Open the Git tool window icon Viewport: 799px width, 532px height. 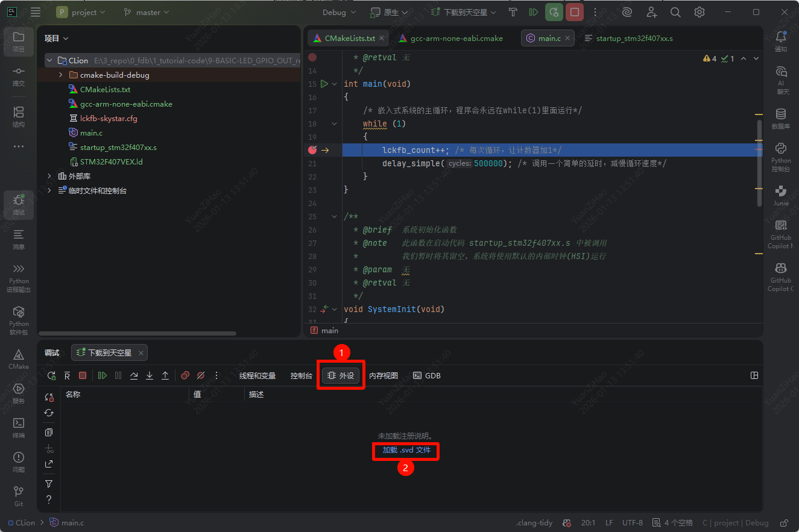pyautogui.click(x=18, y=496)
